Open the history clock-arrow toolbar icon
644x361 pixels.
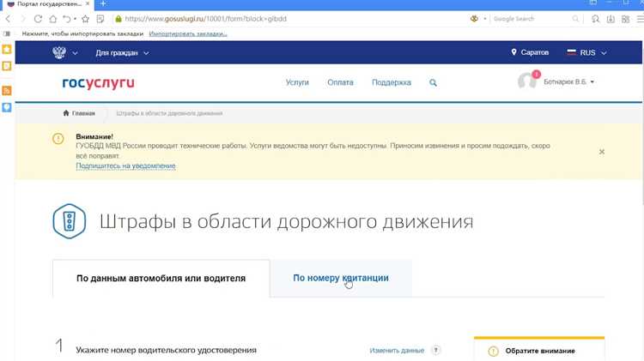tap(595, 19)
